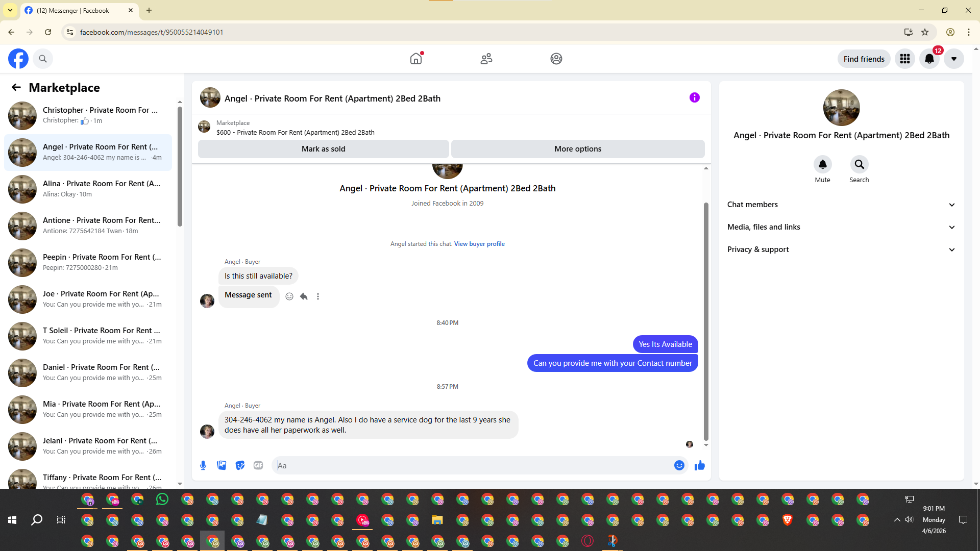Screen dimensions: 980x551
Task: Open Chrome tab search dropdown
Action: [10, 10]
